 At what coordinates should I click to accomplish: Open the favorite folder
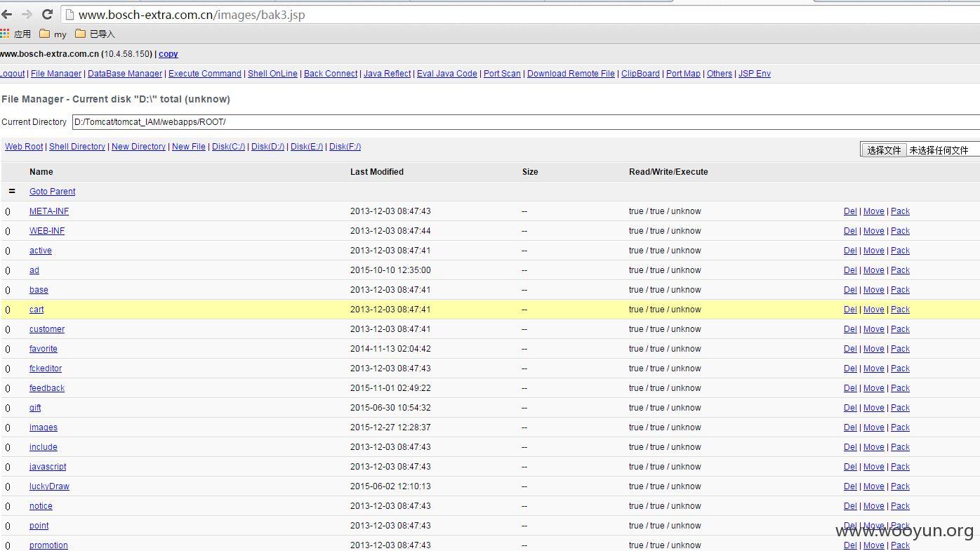click(x=44, y=349)
